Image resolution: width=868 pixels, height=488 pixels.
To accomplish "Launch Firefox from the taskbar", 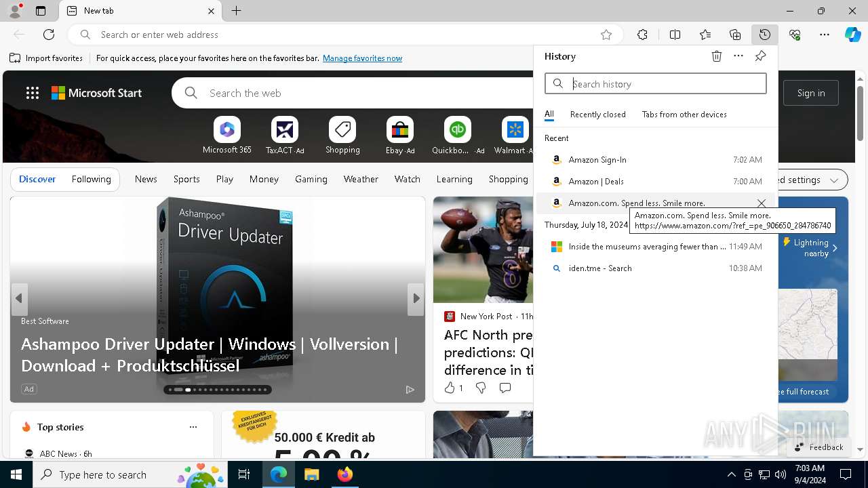I will [x=344, y=474].
